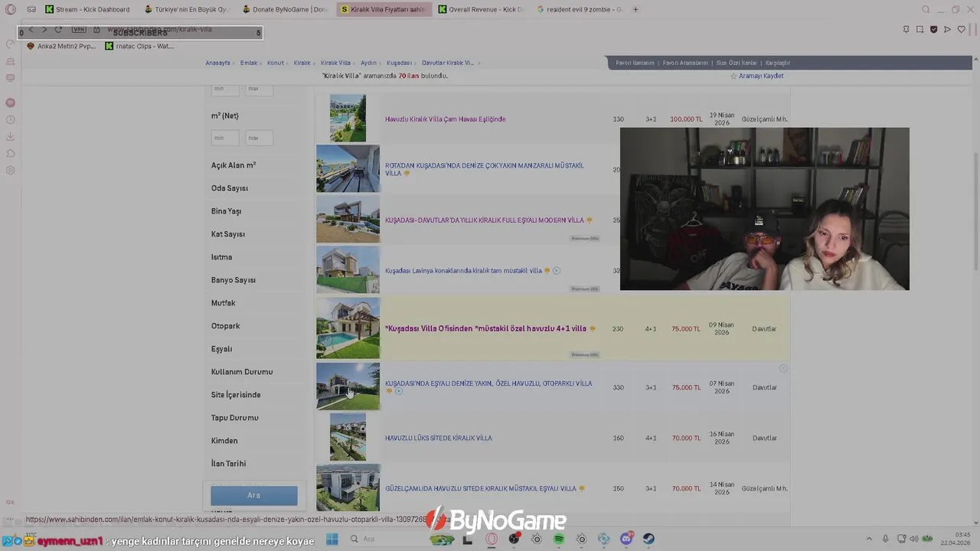Open Settings gear icon in Opera sidebar
980x551 pixels.
10,170
